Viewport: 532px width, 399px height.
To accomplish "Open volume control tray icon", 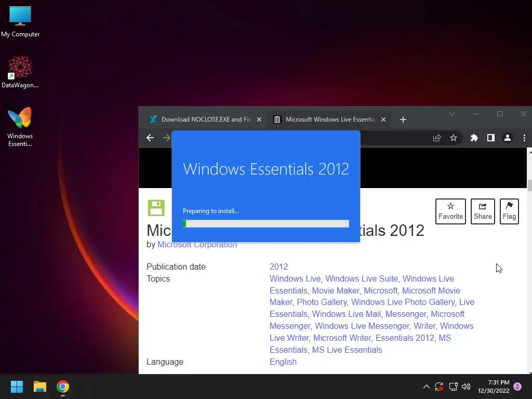I will [x=466, y=387].
